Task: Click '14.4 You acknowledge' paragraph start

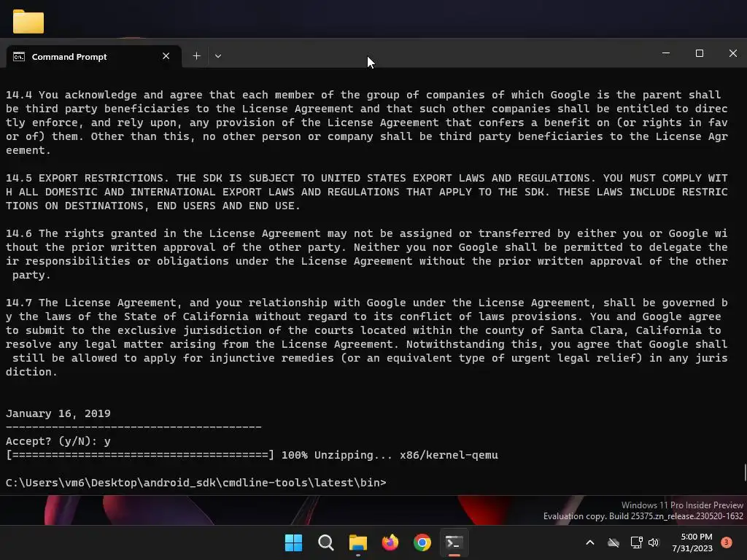Action: (71, 95)
